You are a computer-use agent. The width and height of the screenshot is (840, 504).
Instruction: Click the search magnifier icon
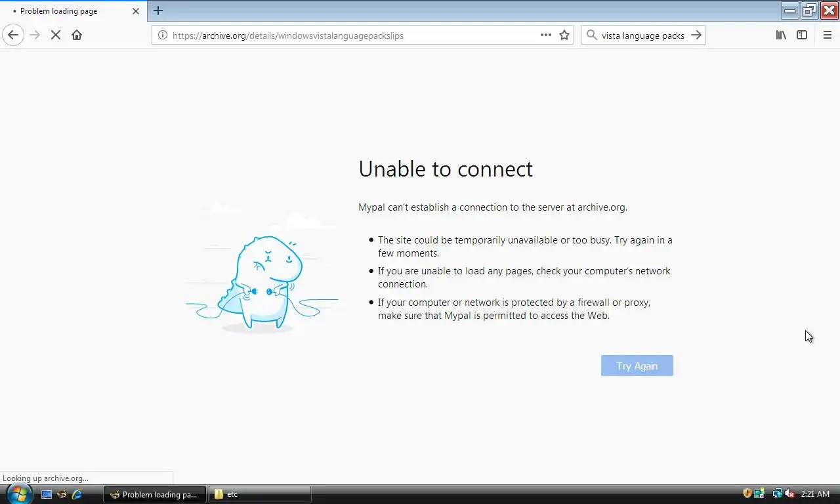(591, 35)
